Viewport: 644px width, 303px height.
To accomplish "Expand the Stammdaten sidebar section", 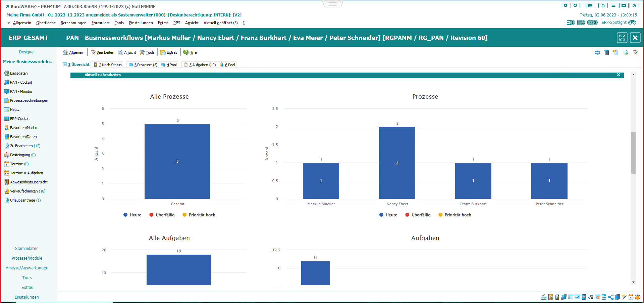I will point(27,249).
